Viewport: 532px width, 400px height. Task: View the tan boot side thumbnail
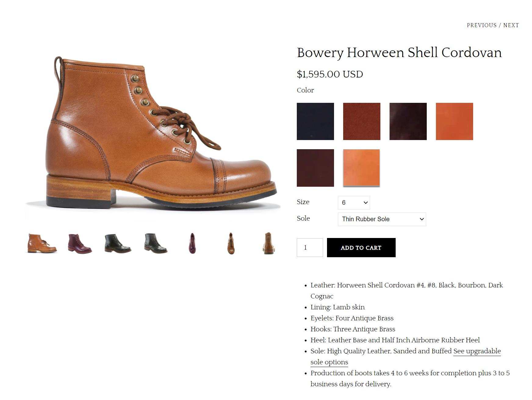(x=42, y=243)
